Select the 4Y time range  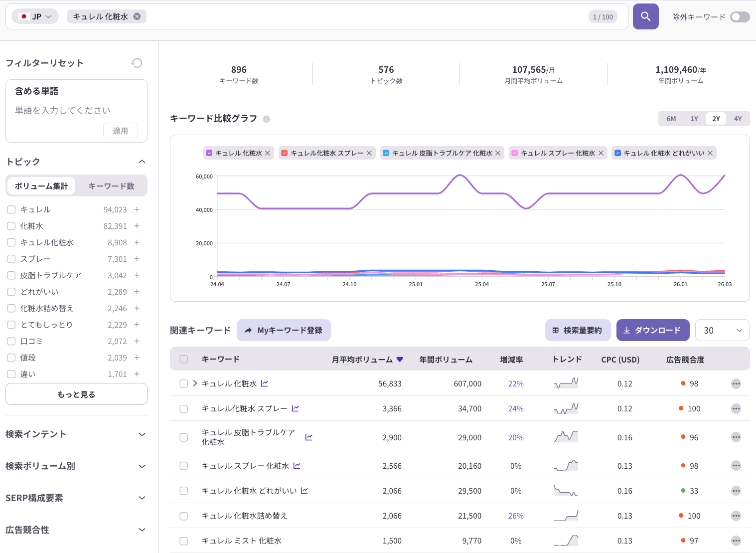(x=738, y=119)
